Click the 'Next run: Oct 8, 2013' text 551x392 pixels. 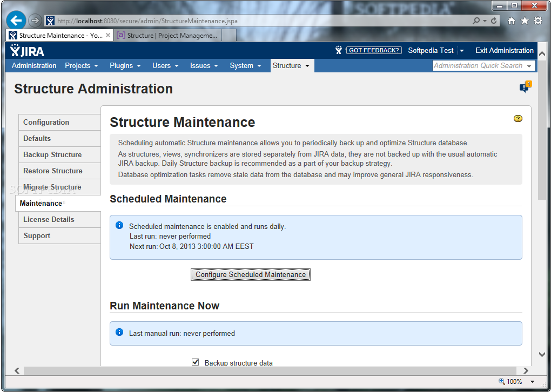pyautogui.click(x=192, y=246)
